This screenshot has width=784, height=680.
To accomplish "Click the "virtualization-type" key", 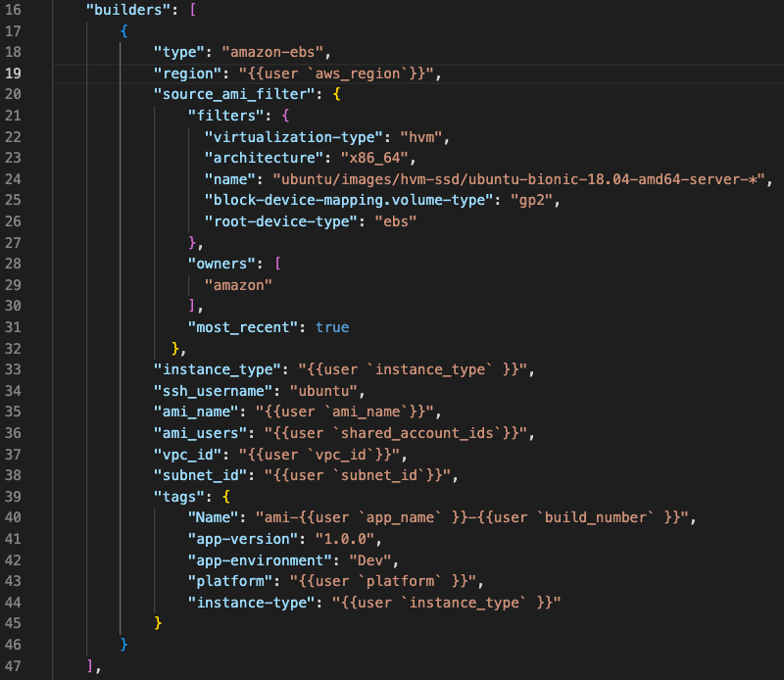I will click(x=294, y=136).
